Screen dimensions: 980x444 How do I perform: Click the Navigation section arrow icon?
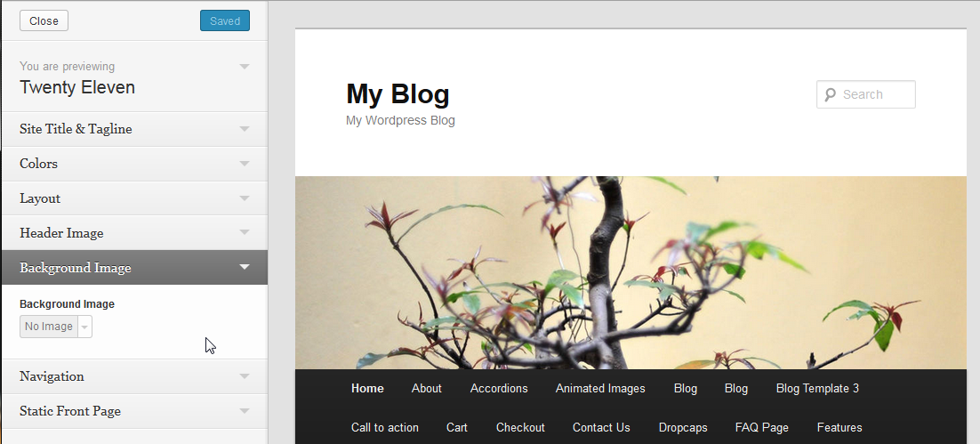point(245,376)
